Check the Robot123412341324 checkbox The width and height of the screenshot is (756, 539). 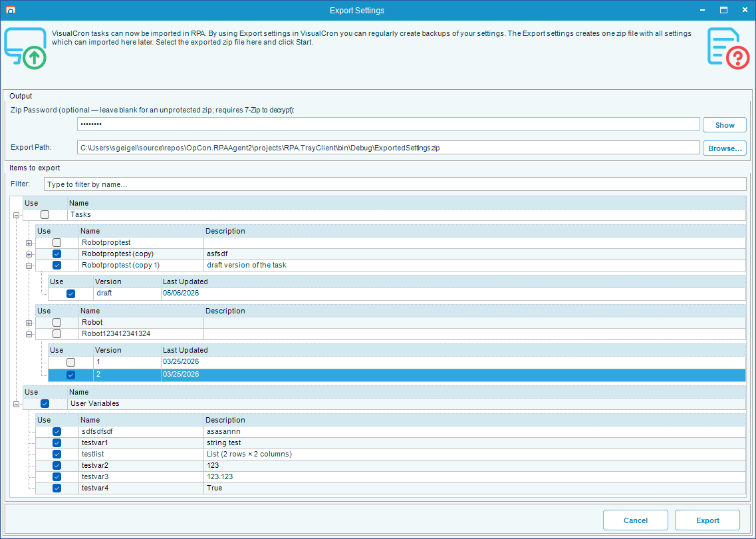pos(57,333)
